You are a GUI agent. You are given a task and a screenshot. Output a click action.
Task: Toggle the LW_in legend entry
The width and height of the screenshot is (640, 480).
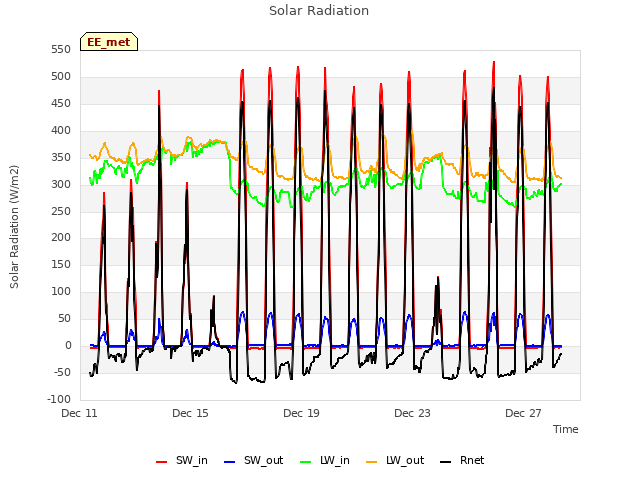coord(325,460)
